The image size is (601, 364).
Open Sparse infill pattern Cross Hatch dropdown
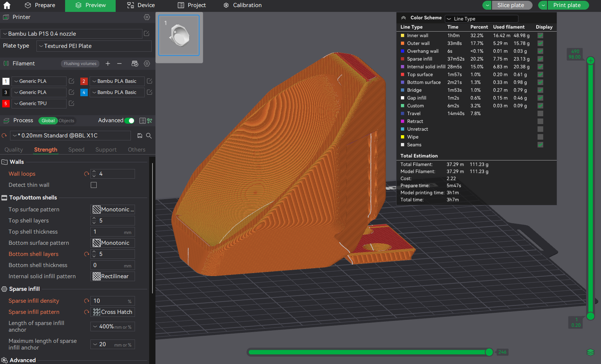[113, 312]
